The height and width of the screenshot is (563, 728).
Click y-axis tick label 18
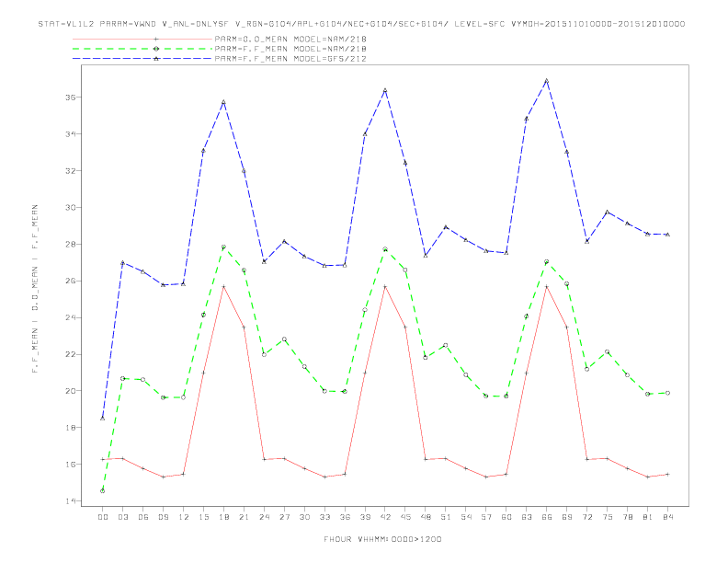(71, 428)
